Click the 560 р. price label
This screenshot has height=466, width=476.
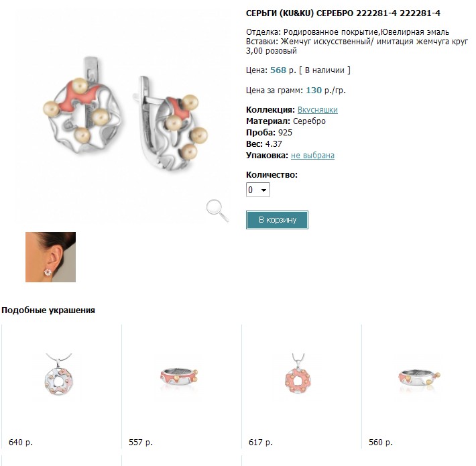click(x=380, y=443)
